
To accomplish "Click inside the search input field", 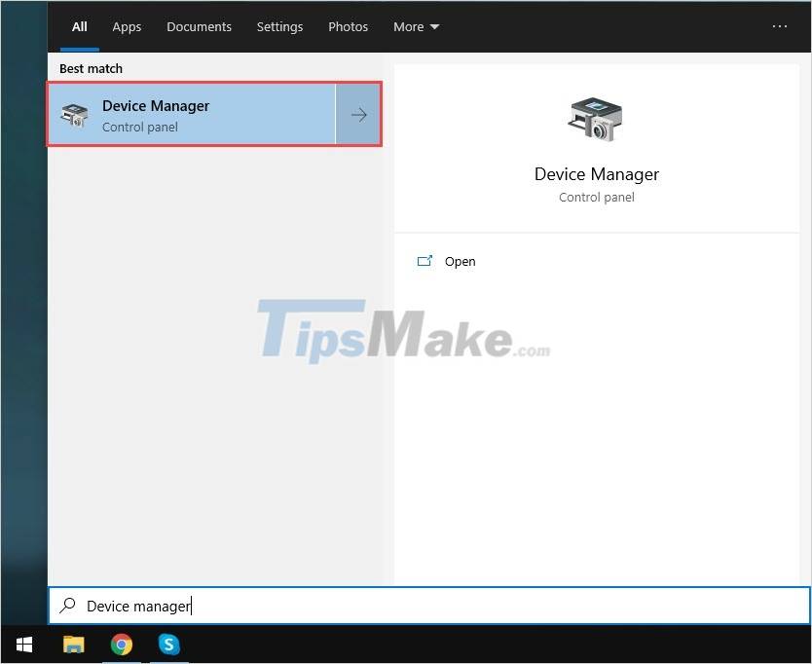I will tap(292, 606).
